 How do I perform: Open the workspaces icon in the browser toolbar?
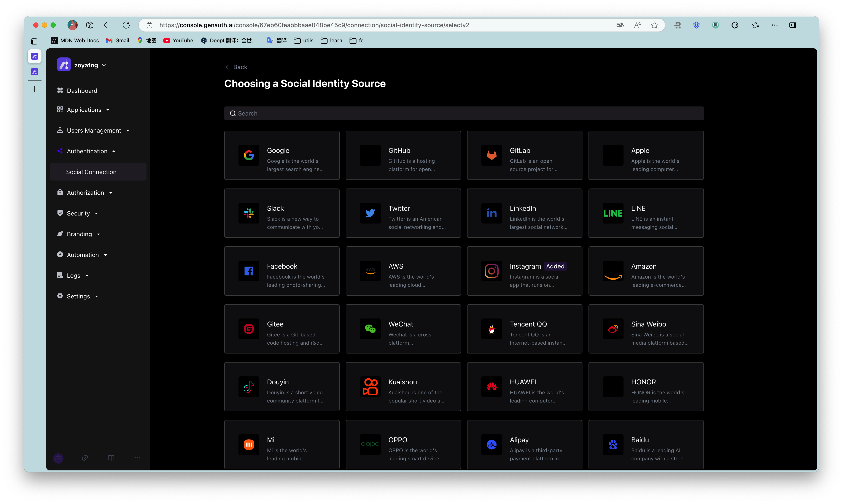pyautogui.click(x=90, y=25)
